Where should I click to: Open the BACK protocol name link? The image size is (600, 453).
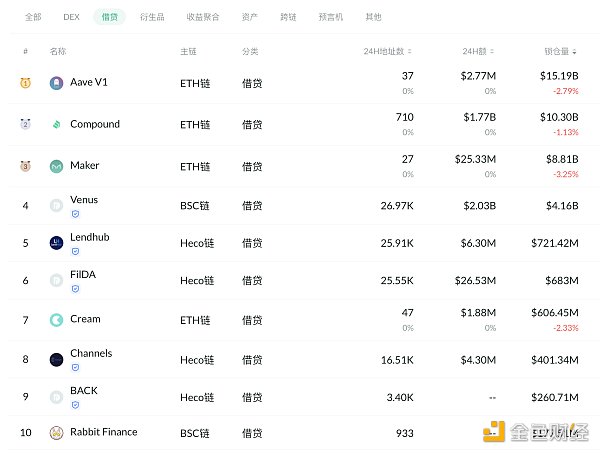(x=84, y=390)
